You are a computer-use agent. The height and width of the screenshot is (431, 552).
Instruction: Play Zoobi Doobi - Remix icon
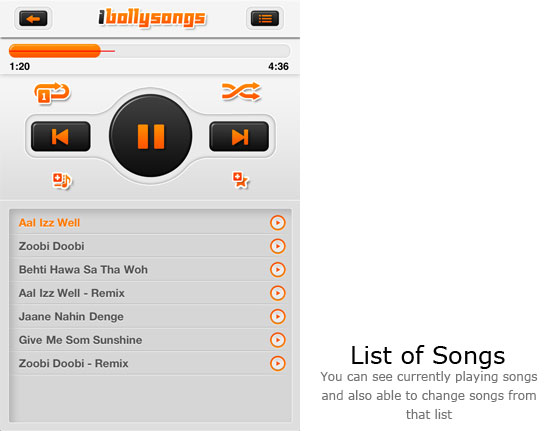pos(278,363)
